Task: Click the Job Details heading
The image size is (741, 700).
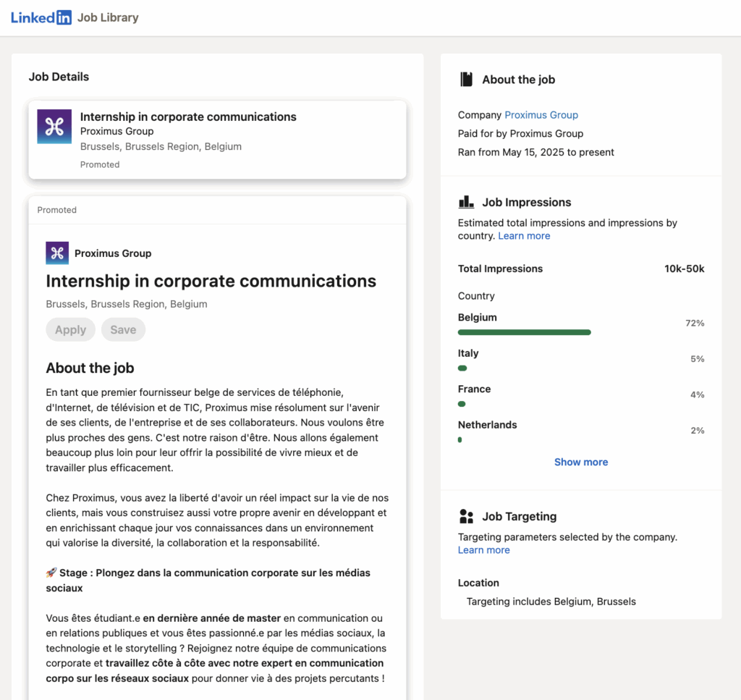Action: click(59, 77)
